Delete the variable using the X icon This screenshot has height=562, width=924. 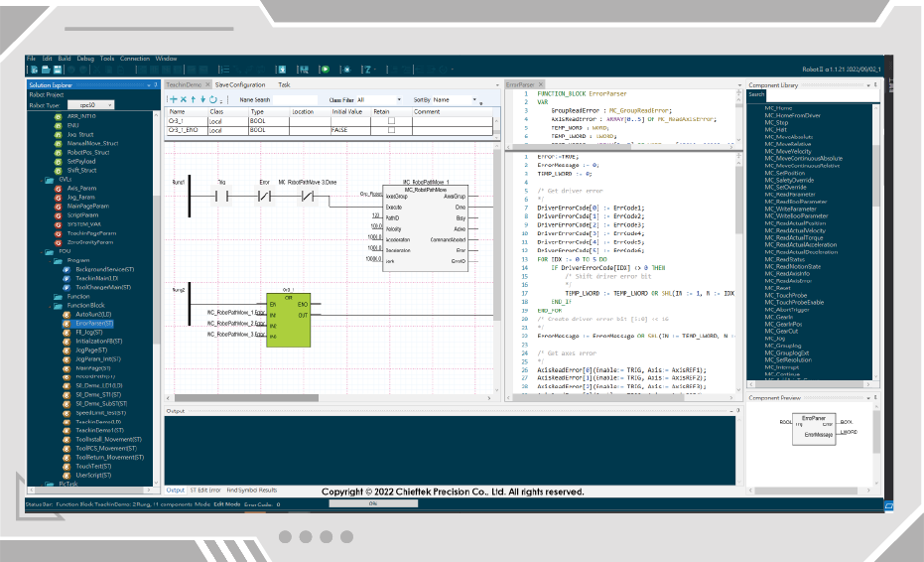click(184, 99)
